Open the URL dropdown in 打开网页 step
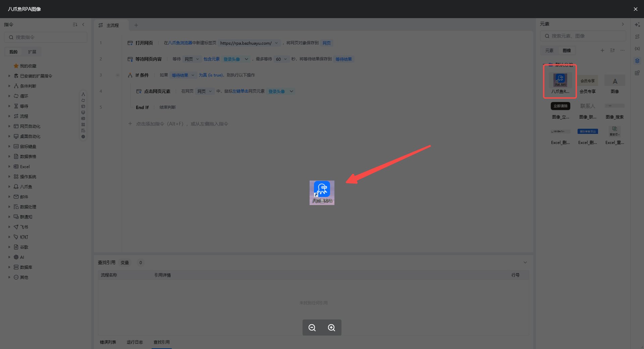The image size is (644, 349). 276,43
